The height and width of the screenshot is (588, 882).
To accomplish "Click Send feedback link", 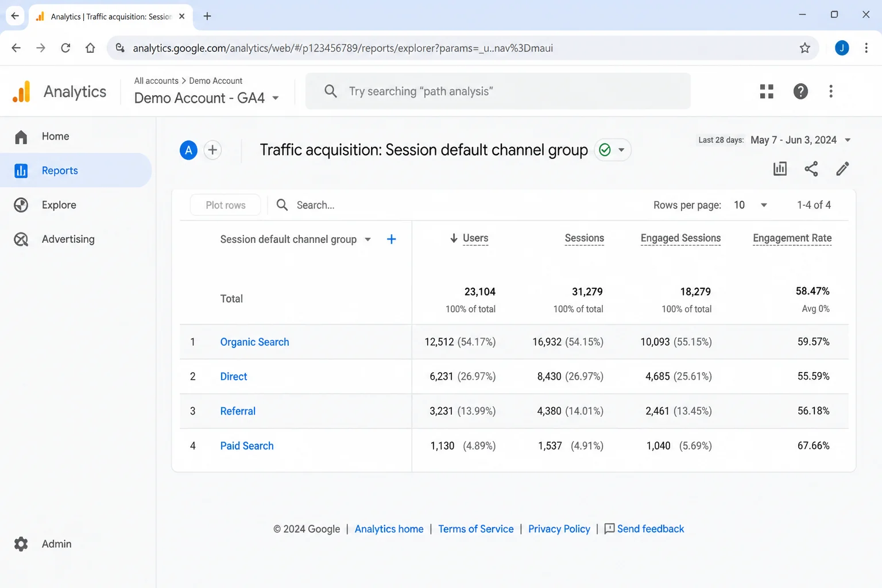I will 644,529.
